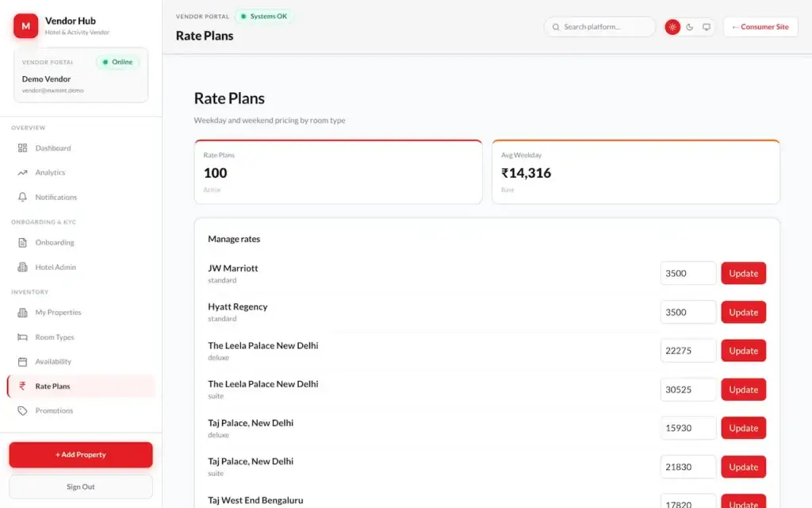The height and width of the screenshot is (508, 812).
Task: Click the search magnifier icon
Action: (556, 27)
